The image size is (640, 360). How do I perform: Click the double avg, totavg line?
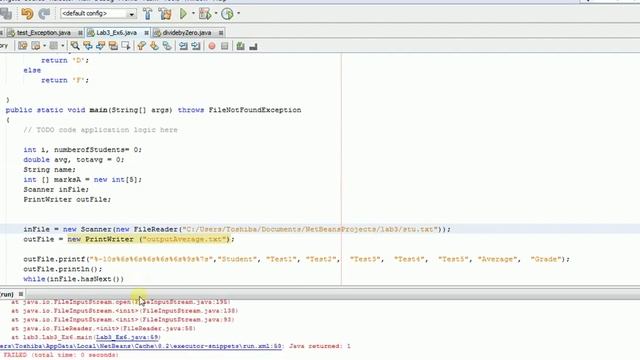74,160
